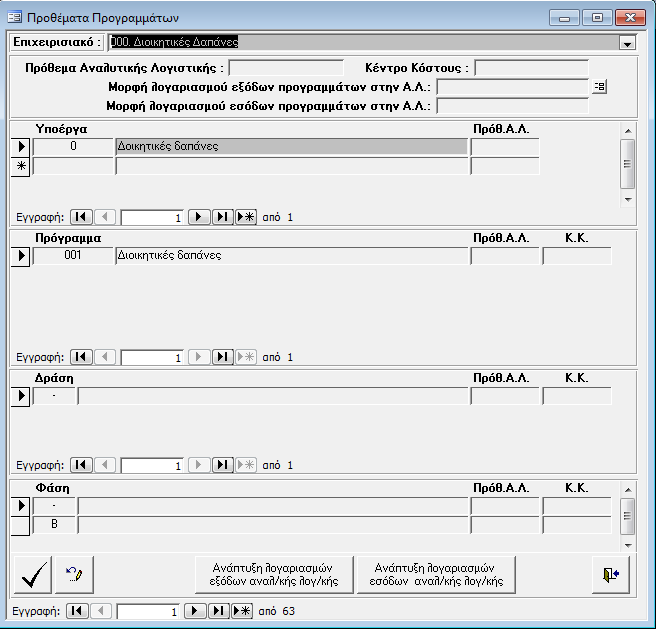Image resolution: width=656 pixels, height=629 pixels.
Task: Click the exit door icon button
Action: click(x=611, y=575)
